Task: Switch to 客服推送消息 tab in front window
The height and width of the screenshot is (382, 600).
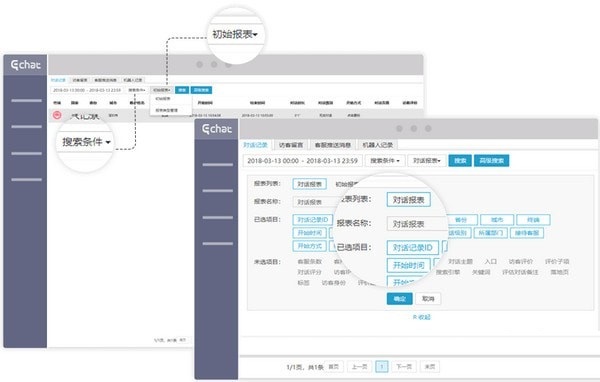Action: tap(333, 145)
